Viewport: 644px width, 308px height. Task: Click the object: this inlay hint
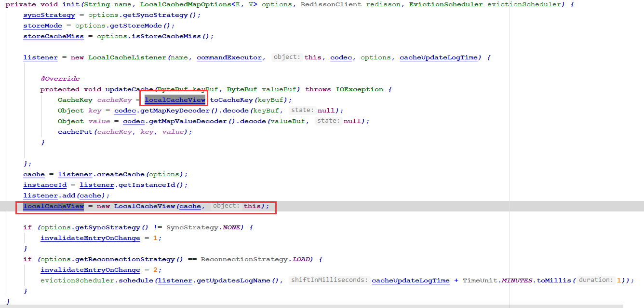(287, 57)
